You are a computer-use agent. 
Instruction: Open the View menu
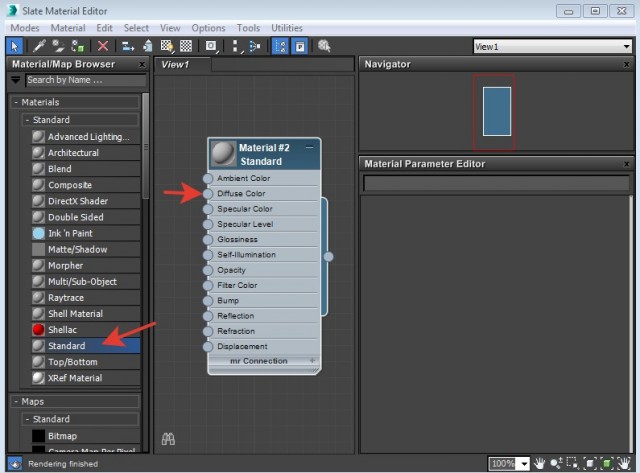[170, 28]
